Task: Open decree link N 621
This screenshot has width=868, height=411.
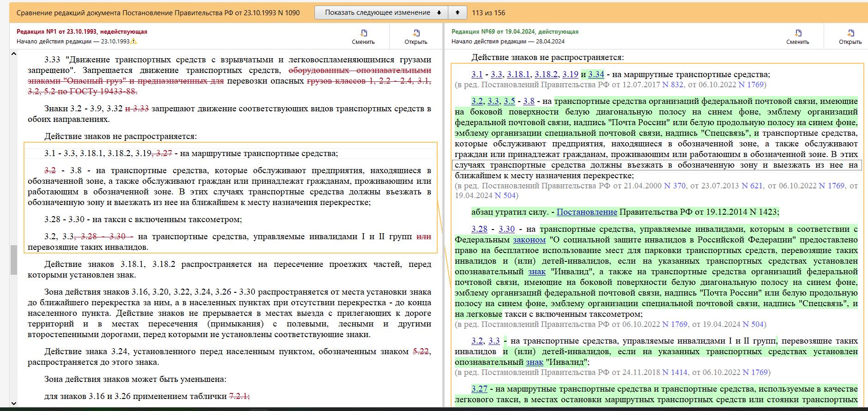Action: (x=752, y=186)
